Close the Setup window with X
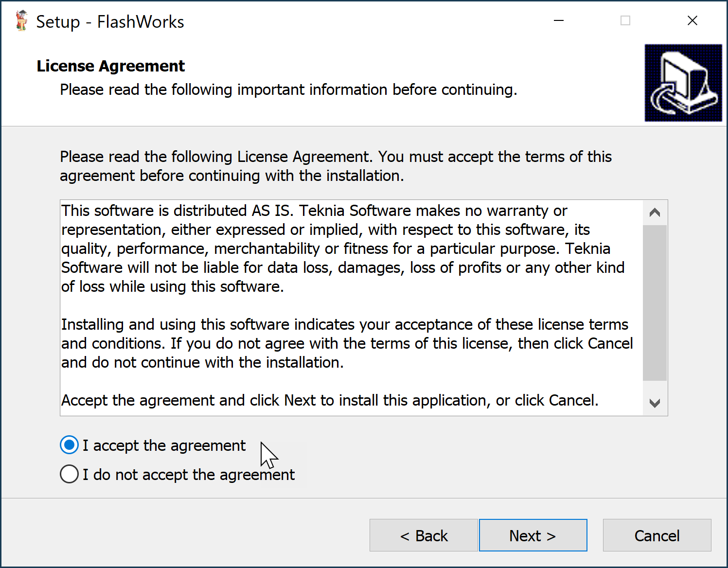Image resolution: width=728 pixels, height=568 pixels. pos(692,21)
